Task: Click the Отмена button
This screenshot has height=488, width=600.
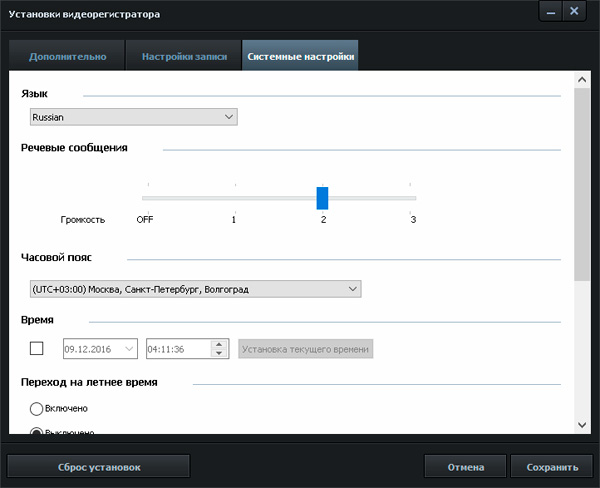Action: click(465, 467)
